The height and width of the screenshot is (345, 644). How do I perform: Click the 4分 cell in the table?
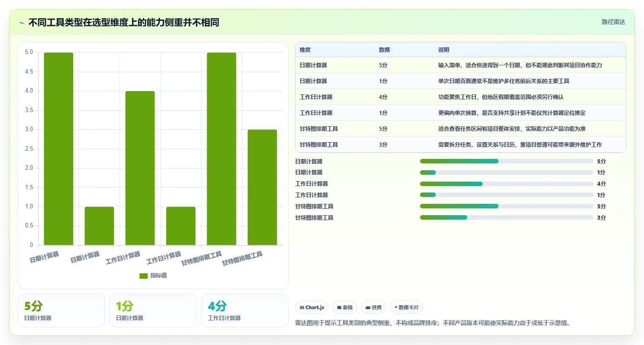383,97
